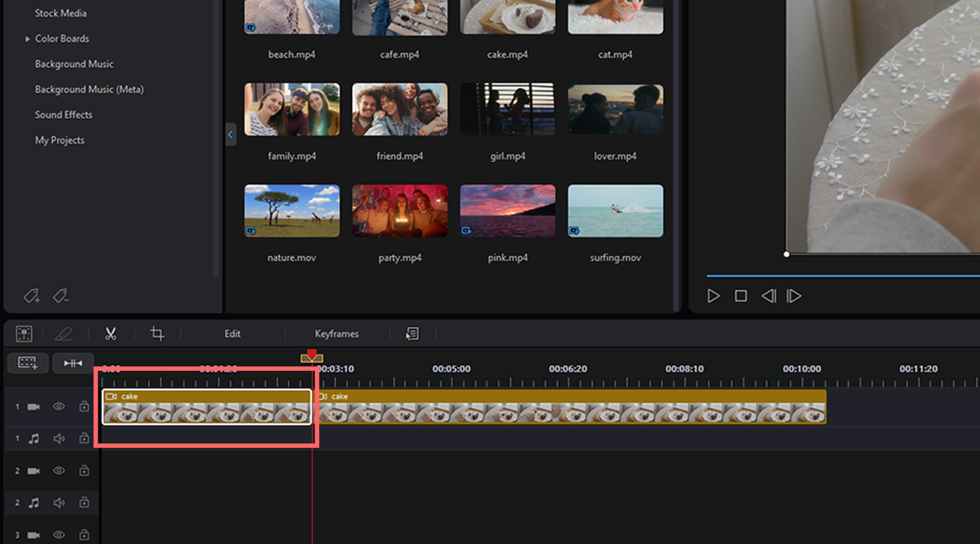Screen dimensions: 980x544
Task: Step to the next frame
Action: coord(794,296)
